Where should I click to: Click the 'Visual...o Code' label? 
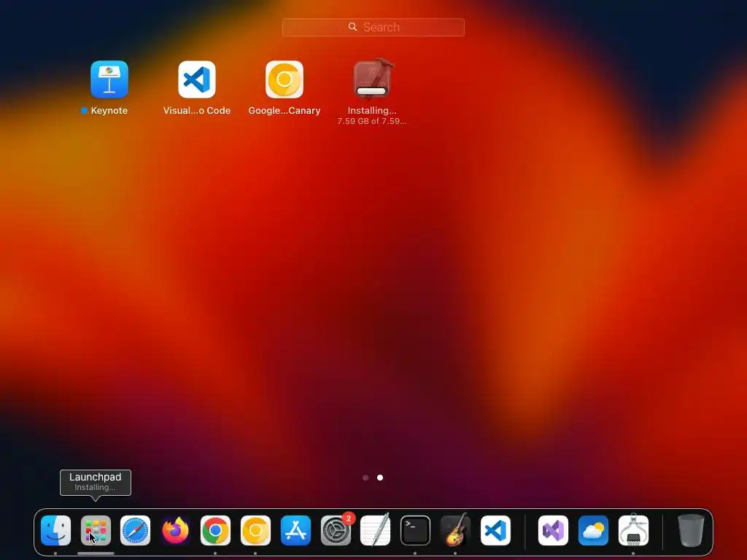click(x=197, y=111)
